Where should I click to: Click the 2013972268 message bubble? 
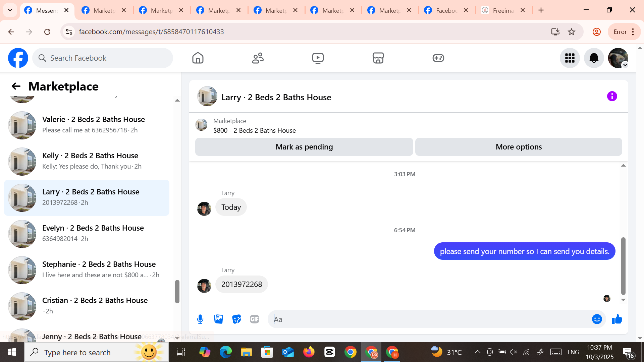[x=241, y=284]
